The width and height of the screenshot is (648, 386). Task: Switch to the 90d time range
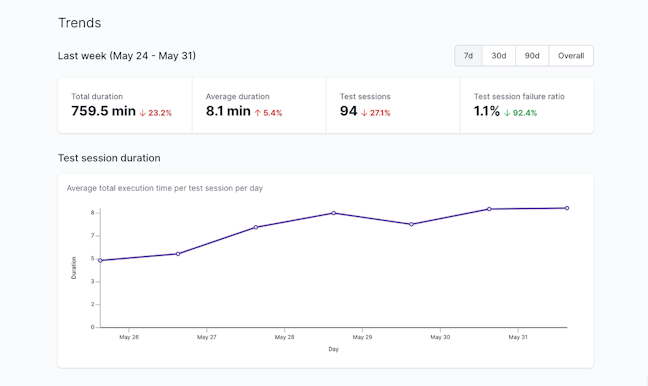point(532,56)
